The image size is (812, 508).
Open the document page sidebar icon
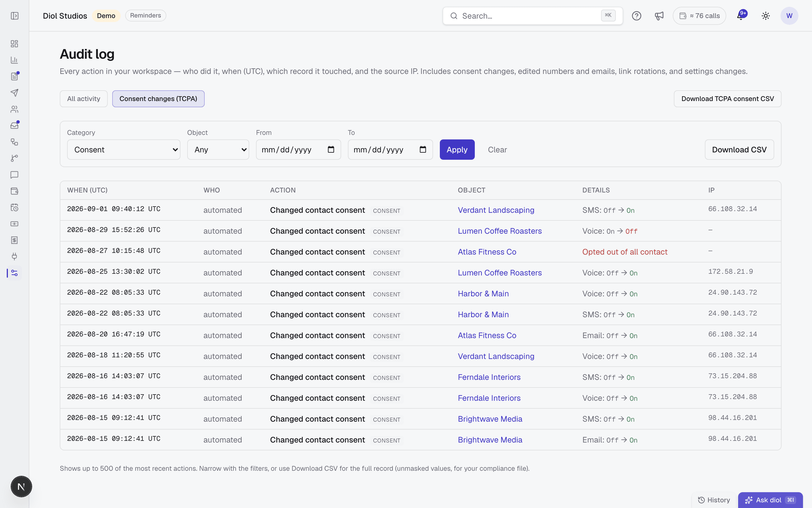[x=14, y=76]
